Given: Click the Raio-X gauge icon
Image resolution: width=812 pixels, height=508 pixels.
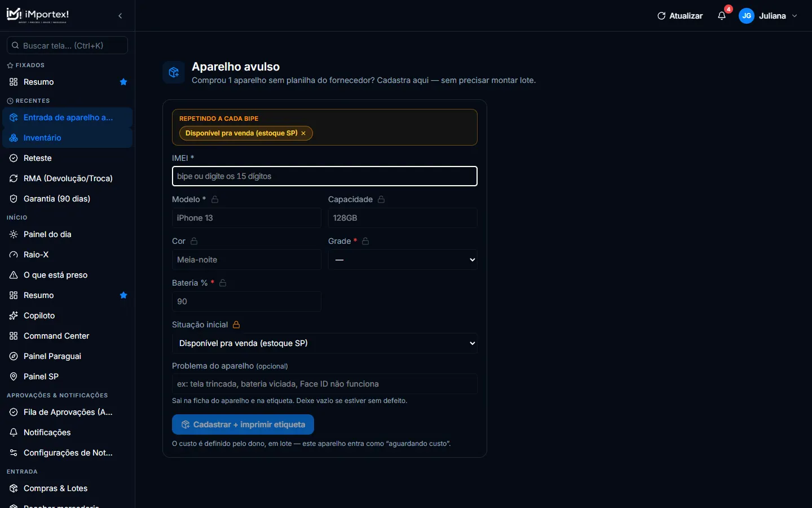Looking at the screenshot, I should tap(14, 255).
